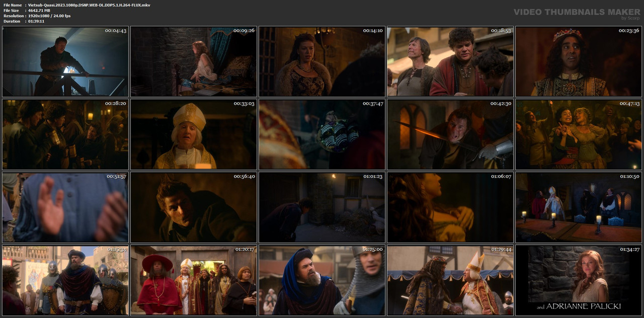
Task: Select the thumbnail timestamped 00:09:26
Action: [x=194, y=61]
